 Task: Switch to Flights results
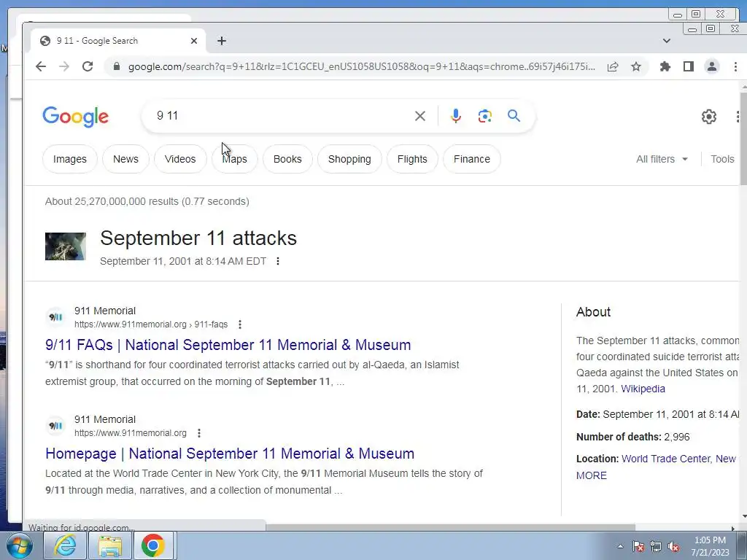click(412, 159)
